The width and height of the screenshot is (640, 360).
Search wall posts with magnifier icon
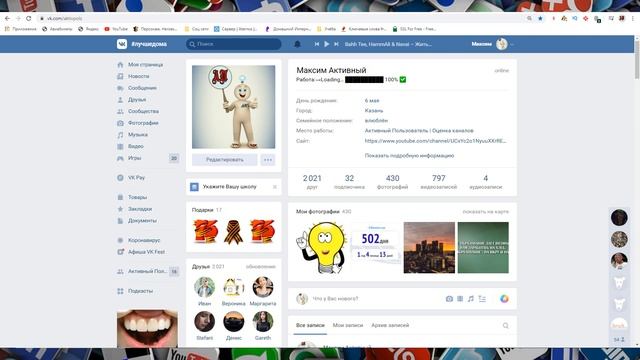coord(505,325)
